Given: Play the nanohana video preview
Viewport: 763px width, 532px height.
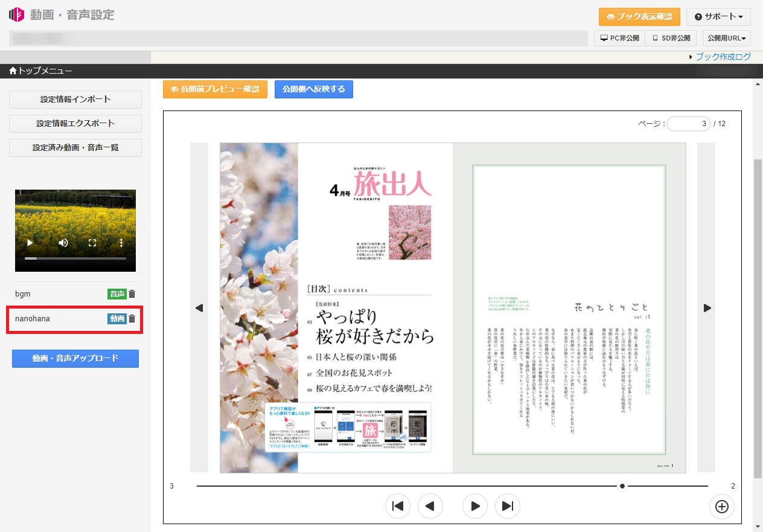Looking at the screenshot, I should pyautogui.click(x=30, y=243).
